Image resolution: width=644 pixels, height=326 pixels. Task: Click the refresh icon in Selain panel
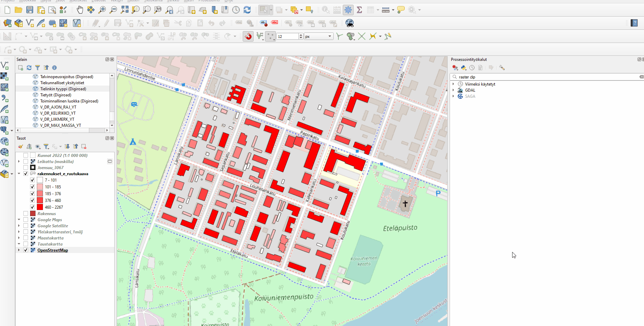(29, 68)
